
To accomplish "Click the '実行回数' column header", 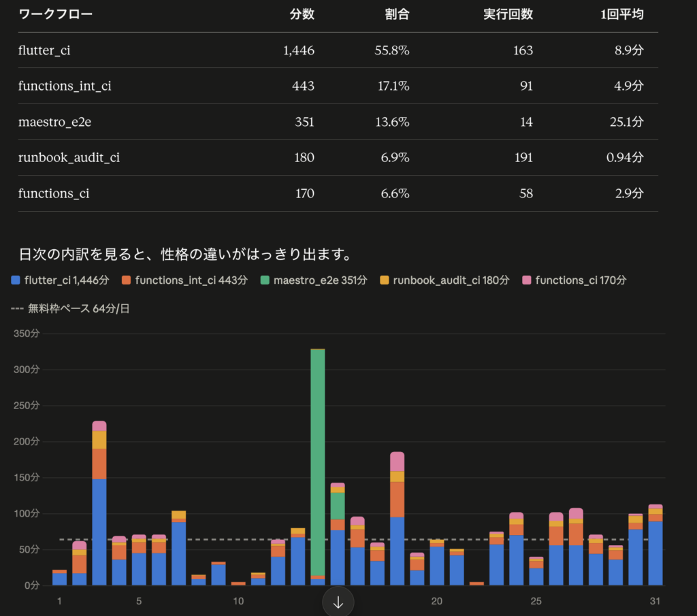I will click(508, 14).
